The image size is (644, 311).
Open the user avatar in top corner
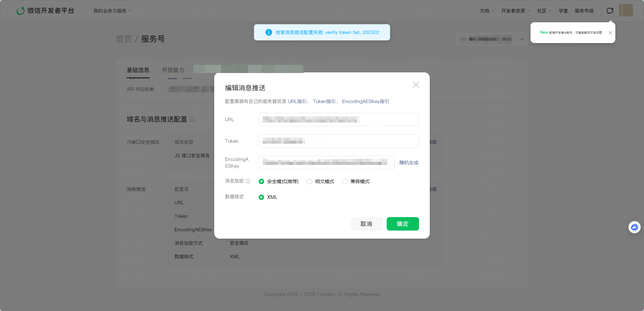pos(626,10)
